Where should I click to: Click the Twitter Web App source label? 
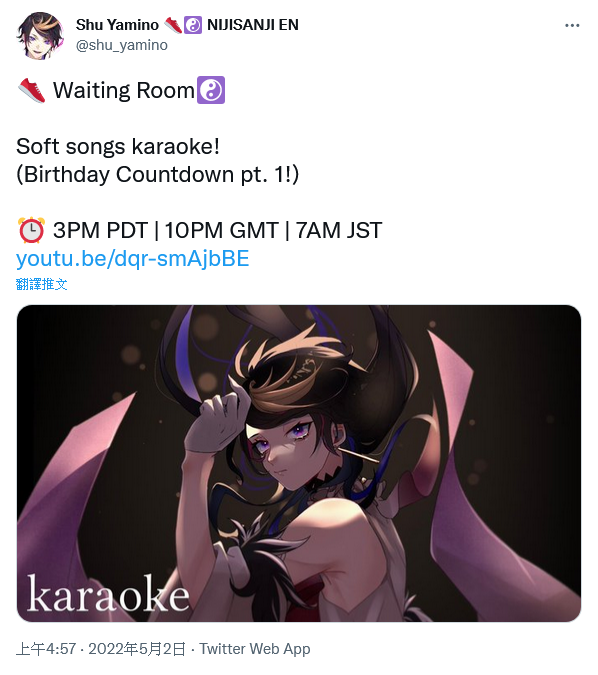coord(255,649)
